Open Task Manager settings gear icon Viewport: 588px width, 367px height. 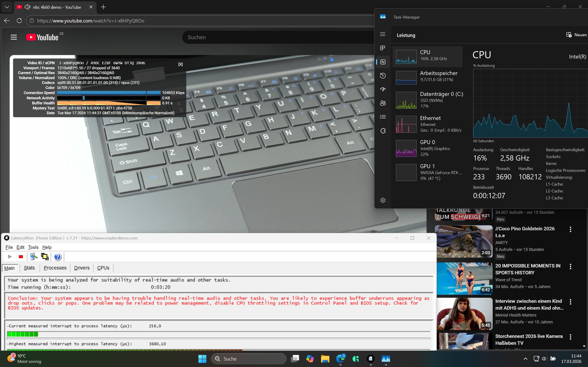[x=383, y=200]
